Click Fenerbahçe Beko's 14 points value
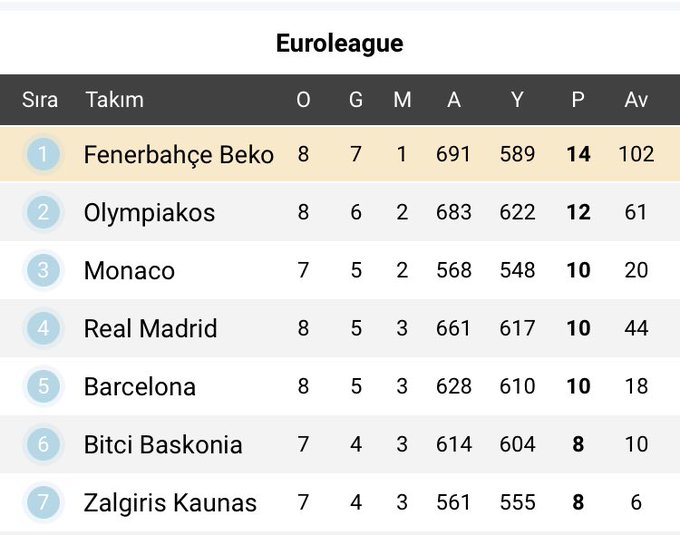 coord(578,155)
